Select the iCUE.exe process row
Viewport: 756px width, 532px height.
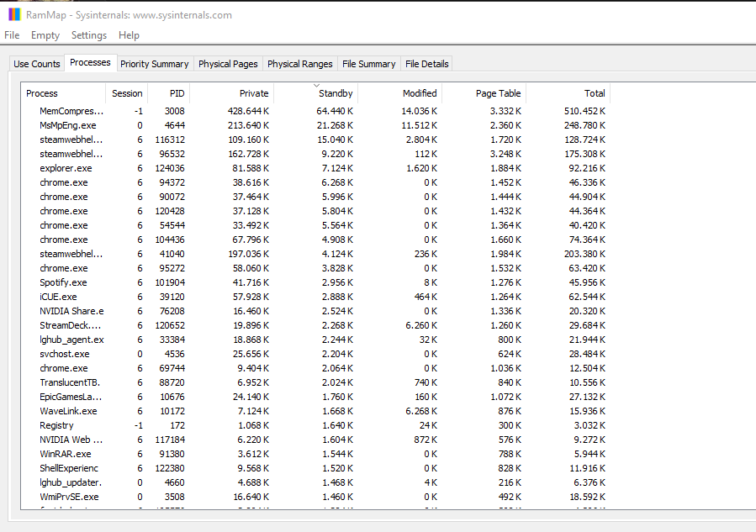[316, 297]
